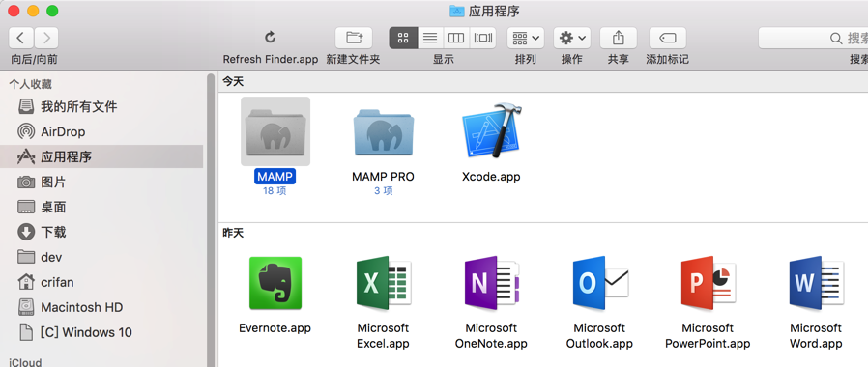868x367 pixels.
Task: Open dev folder in sidebar
Action: click(101, 257)
